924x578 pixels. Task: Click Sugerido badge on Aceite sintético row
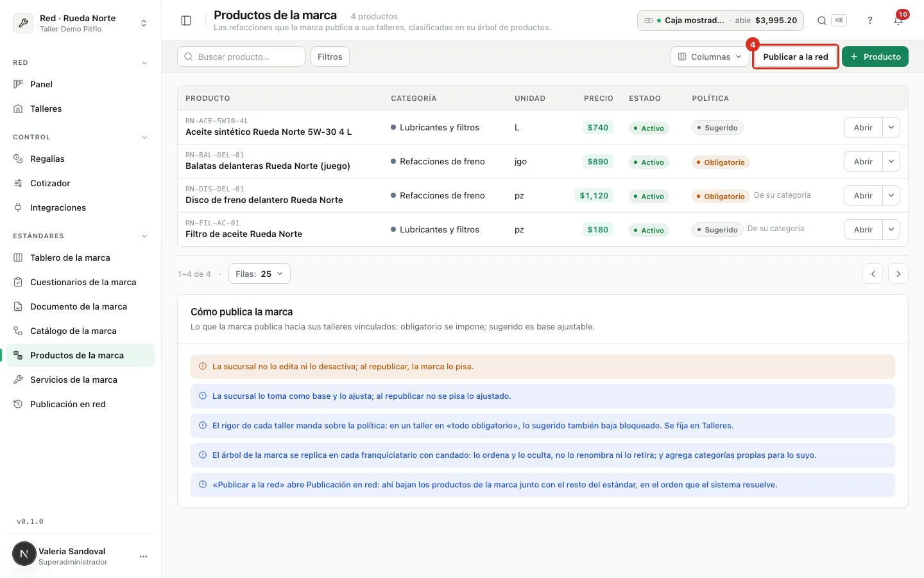tap(717, 128)
